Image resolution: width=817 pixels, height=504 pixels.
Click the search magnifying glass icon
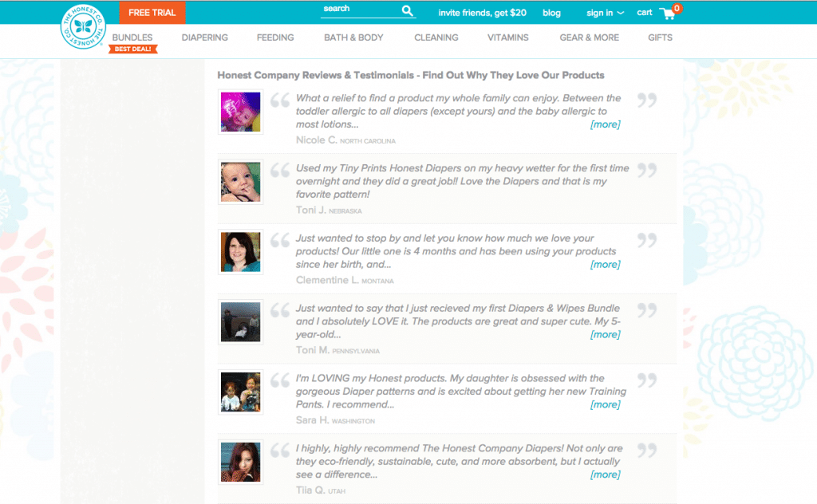click(408, 10)
